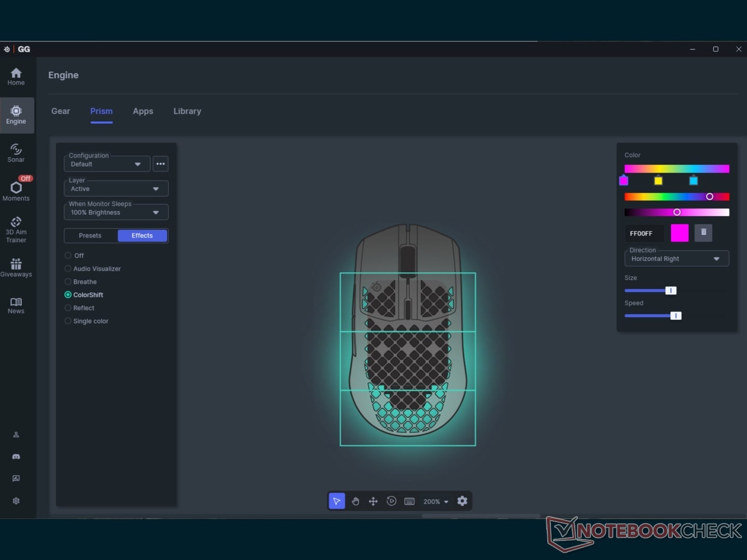Click the trash icon to delete color

click(x=704, y=233)
